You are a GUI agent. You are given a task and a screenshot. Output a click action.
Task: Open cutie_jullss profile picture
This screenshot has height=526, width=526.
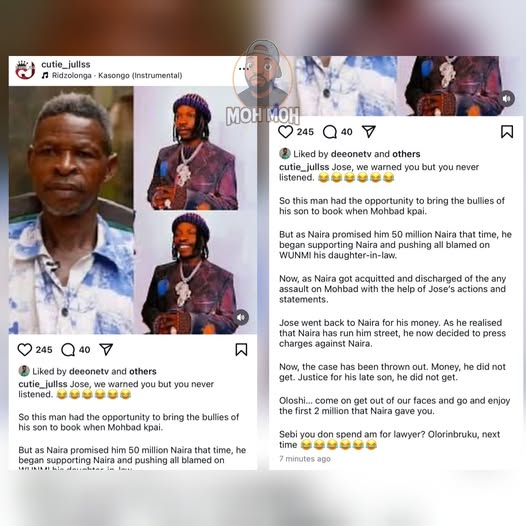click(x=25, y=70)
